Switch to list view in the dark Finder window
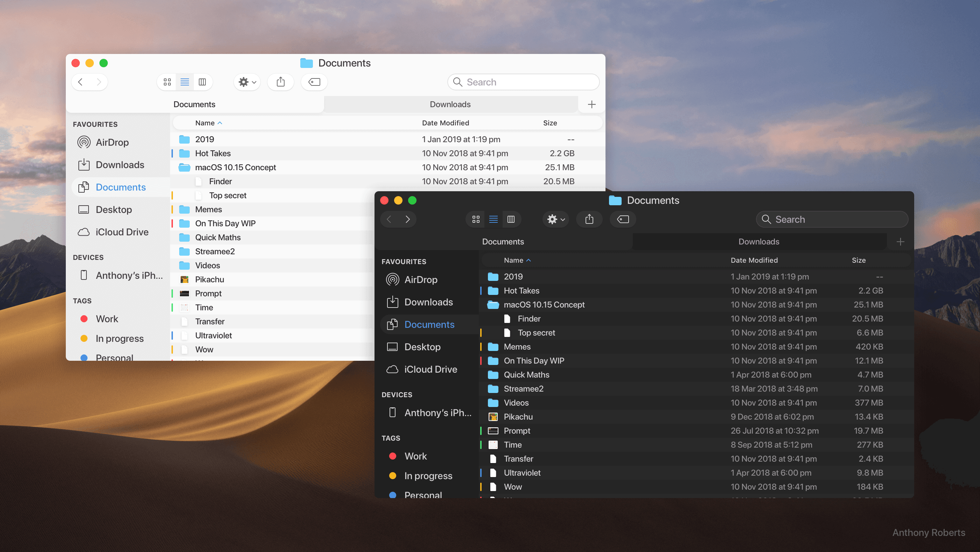The image size is (980, 552). click(493, 219)
